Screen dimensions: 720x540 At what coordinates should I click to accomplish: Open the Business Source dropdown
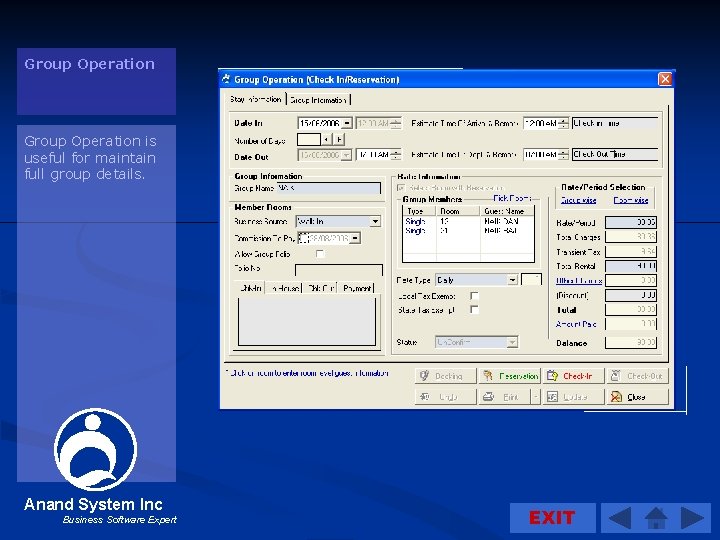point(375,221)
